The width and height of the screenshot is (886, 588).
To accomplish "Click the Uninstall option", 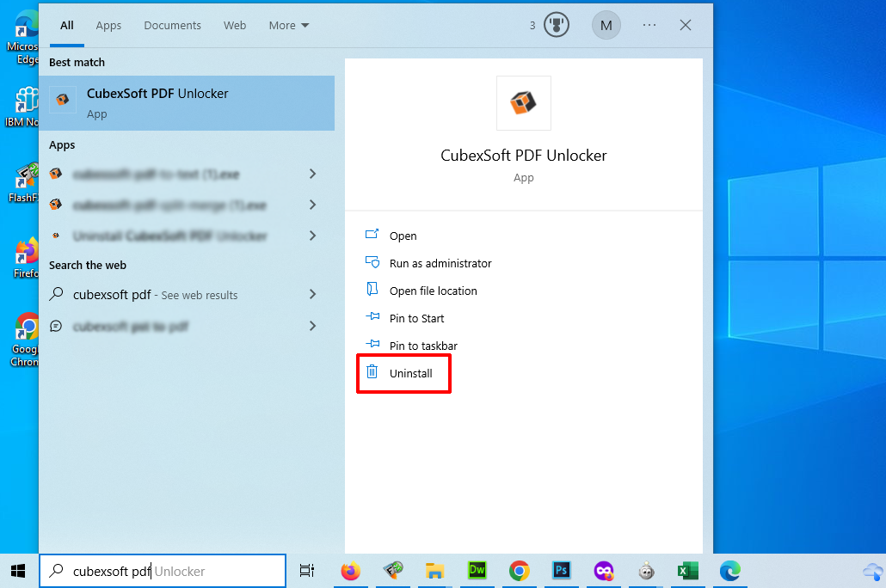I will [x=399, y=373].
